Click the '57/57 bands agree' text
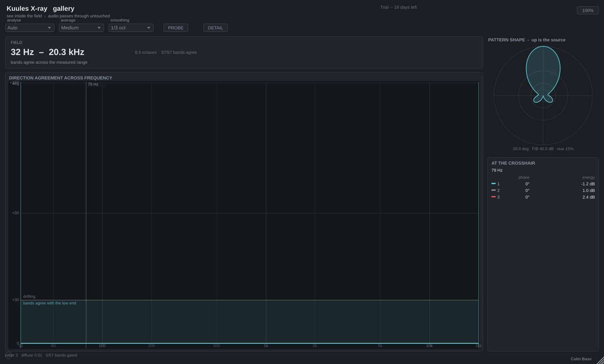604x364 pixels. (179, 53)
